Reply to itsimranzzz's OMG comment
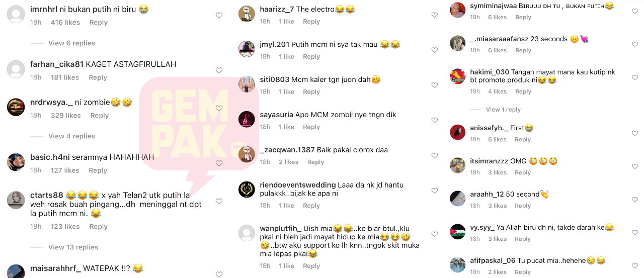 coord(523,172)
